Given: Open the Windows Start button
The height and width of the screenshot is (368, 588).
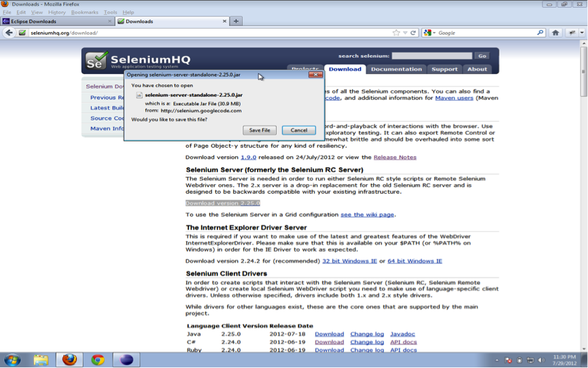Looking at the screenshot, I should coord(12,360).
